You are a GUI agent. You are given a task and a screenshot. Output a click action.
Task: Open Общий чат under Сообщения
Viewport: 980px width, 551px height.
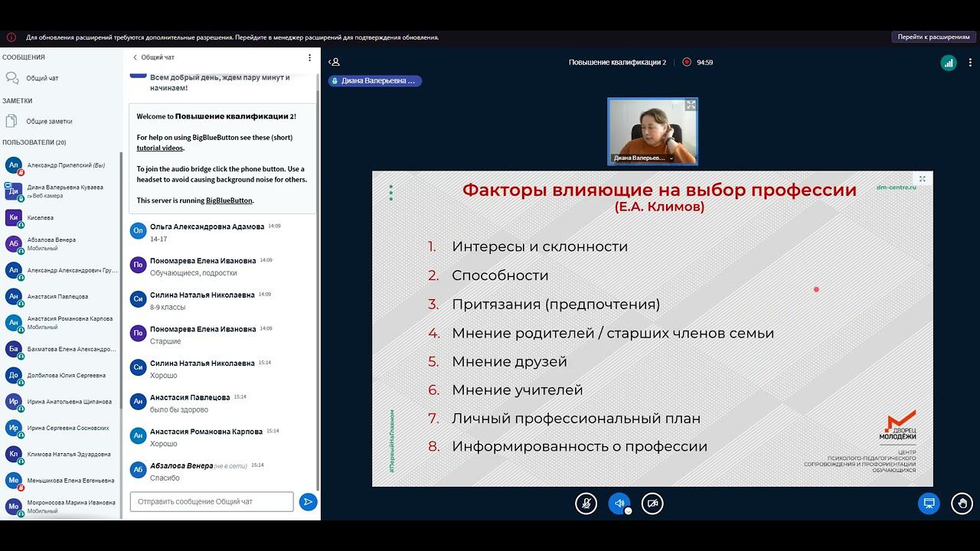coord(42,78)
